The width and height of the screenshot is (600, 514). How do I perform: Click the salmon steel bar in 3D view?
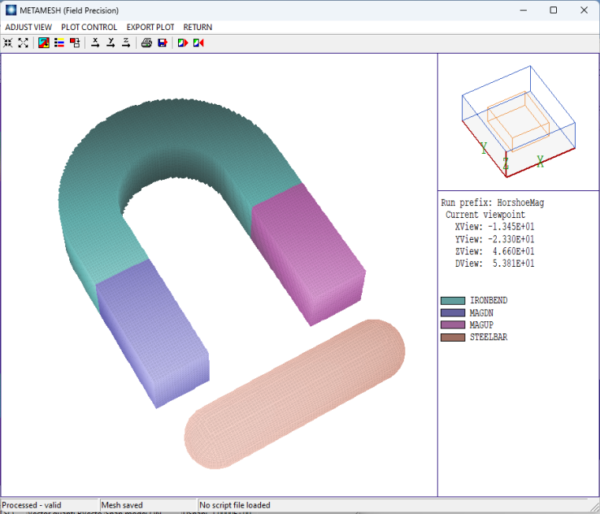point(295,400)
